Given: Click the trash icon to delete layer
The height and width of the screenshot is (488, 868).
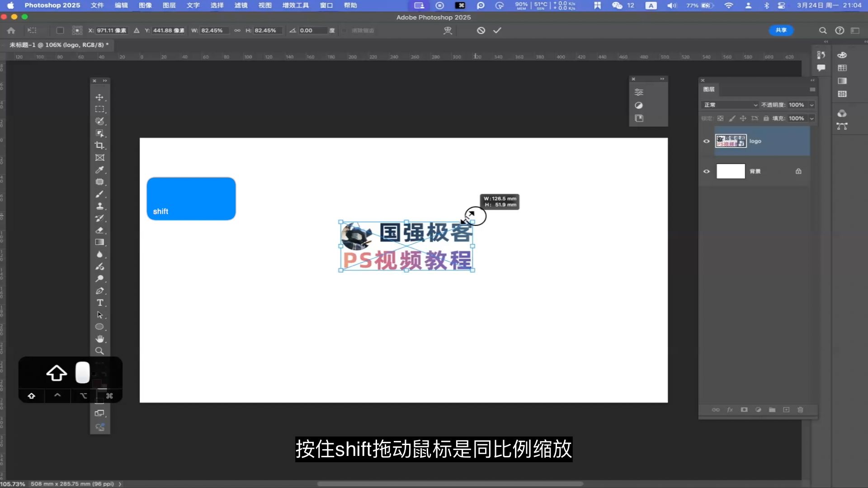Looking at the screenshot, I should click(800, 410).
